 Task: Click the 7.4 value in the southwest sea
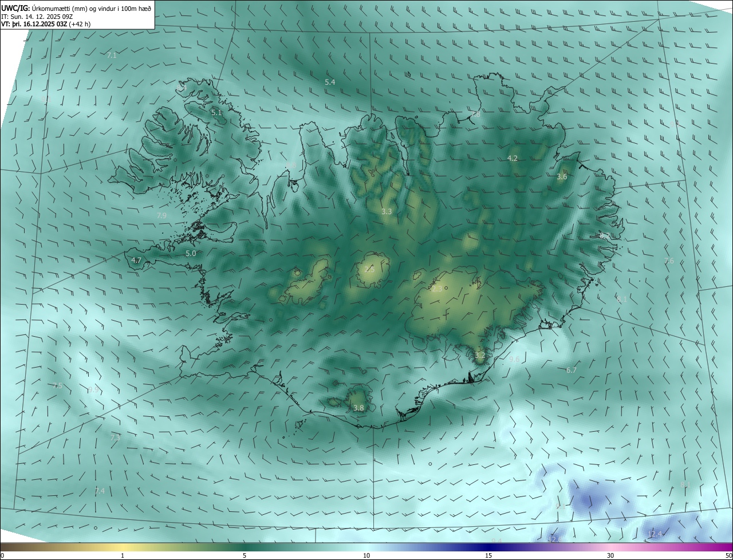(x=100, y=491)
